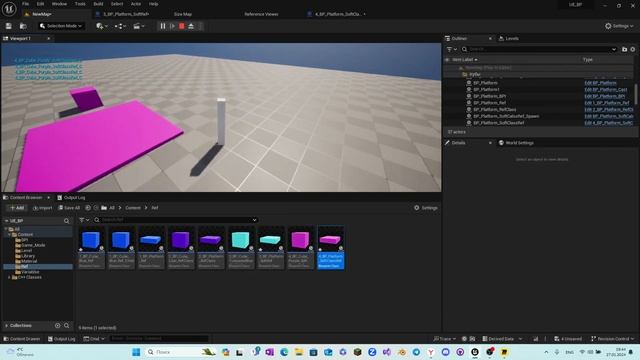Open the File menu
The image size is (640, 360).
25,4
